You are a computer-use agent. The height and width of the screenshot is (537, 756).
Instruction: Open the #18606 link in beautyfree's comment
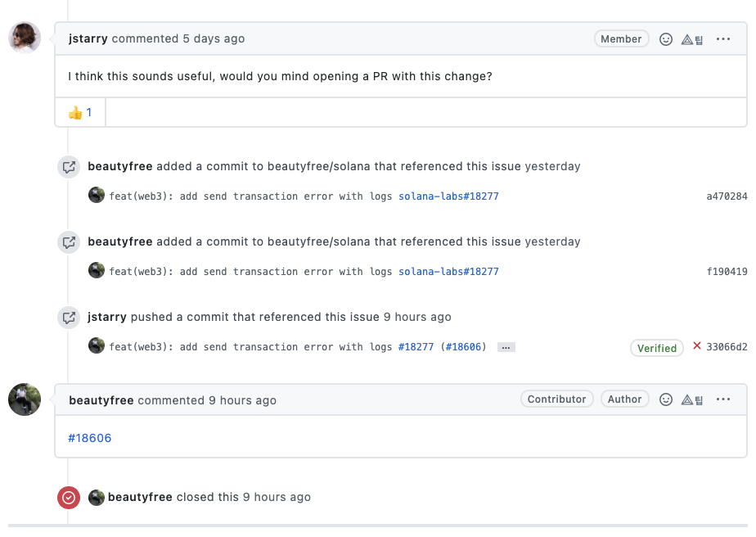(90, 438)
